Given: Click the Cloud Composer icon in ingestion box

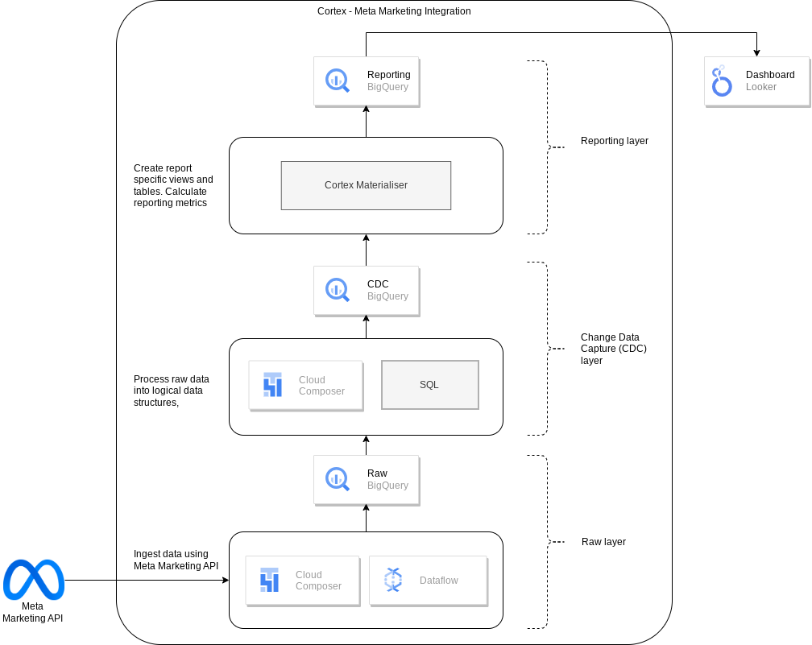Looking at the screenshot, I should point(270,580).
